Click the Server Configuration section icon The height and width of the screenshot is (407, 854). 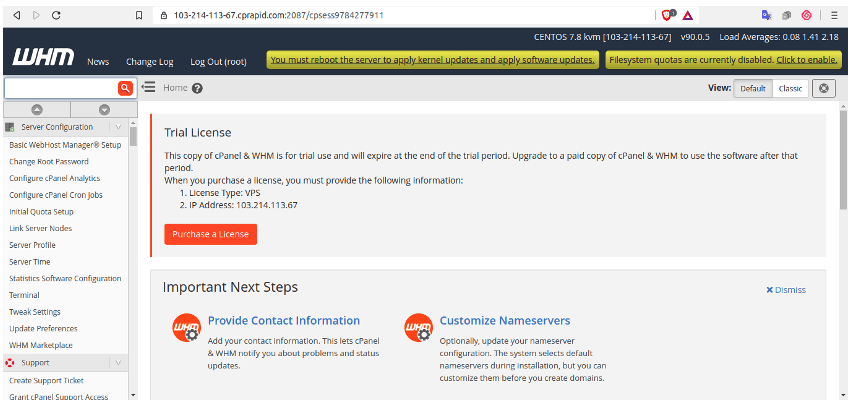pos(10,127)
